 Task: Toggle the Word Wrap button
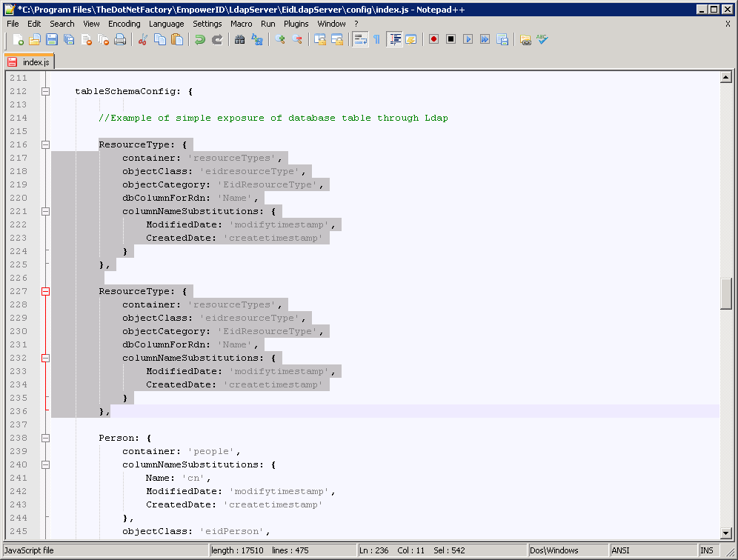point(360,39)
